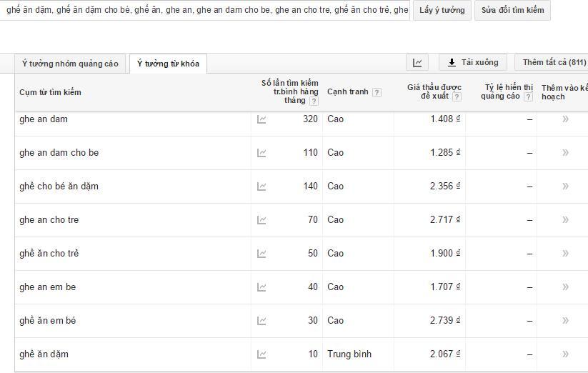This screenshot has width=588, height=373.
Task: Help icon under Số lần tìm kiếm header
Action: click(x=314, y=101)
